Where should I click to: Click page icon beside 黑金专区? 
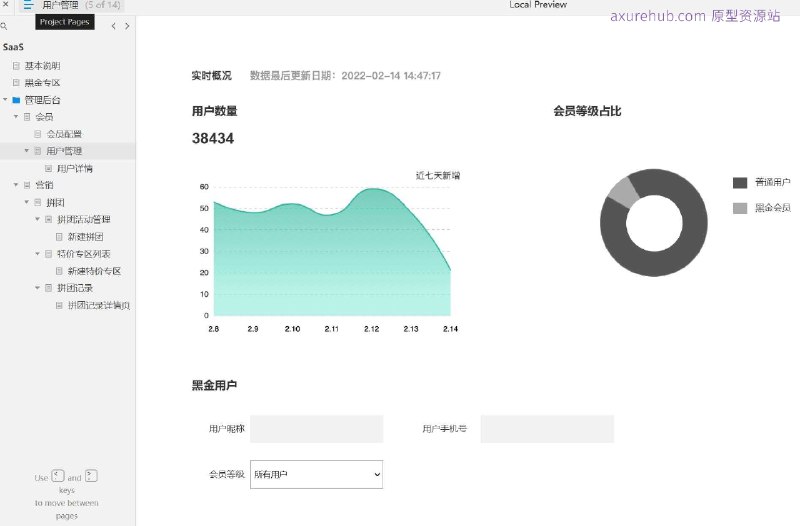pyautogui.click(x=16, y=83)
